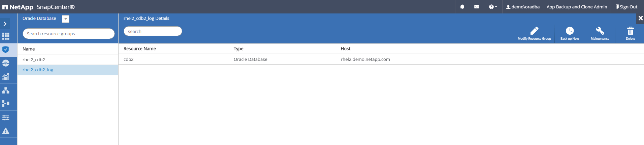Open the Oracle Database view dropdown

[x=66, y=19]
